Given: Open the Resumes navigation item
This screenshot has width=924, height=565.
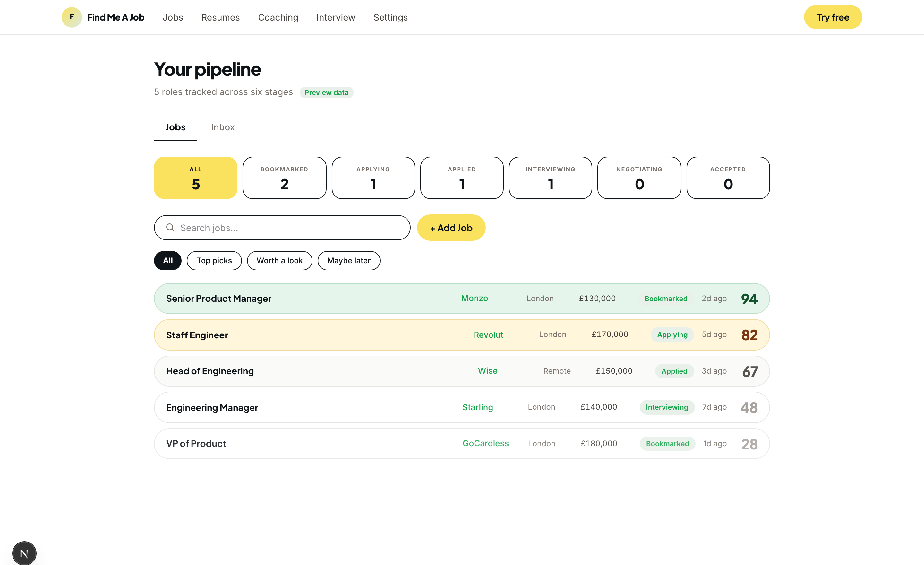Looking at the screenshot, I should 220,17.
